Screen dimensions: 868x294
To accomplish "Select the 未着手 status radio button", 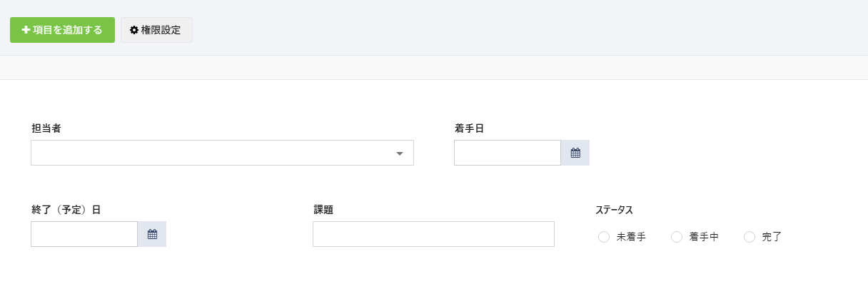I will (x=604, y=237).
